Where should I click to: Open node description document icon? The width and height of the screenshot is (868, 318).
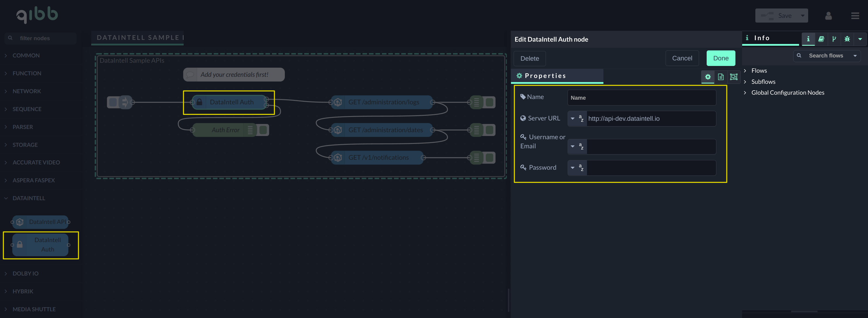[721, 77]
